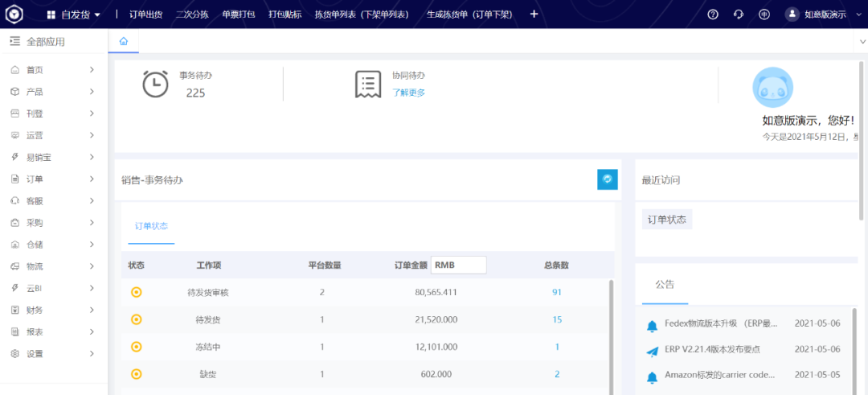868x395 pixels.
Task: Open the customer service headset icon
Action: click(x=739, y=14)
